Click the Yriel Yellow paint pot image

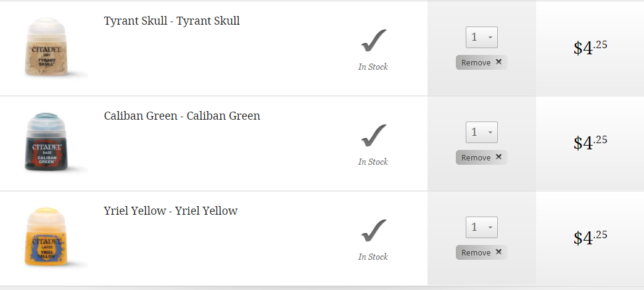coord(48,238)
